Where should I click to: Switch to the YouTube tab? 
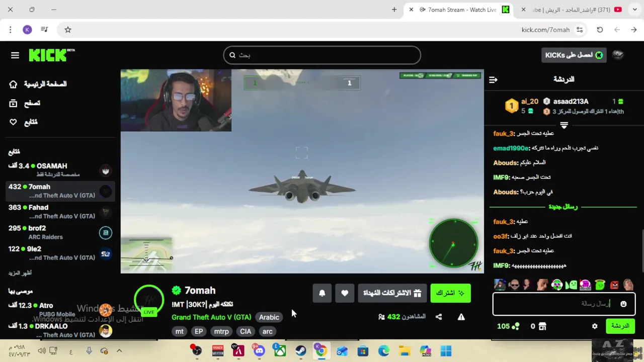pos(573,10)
